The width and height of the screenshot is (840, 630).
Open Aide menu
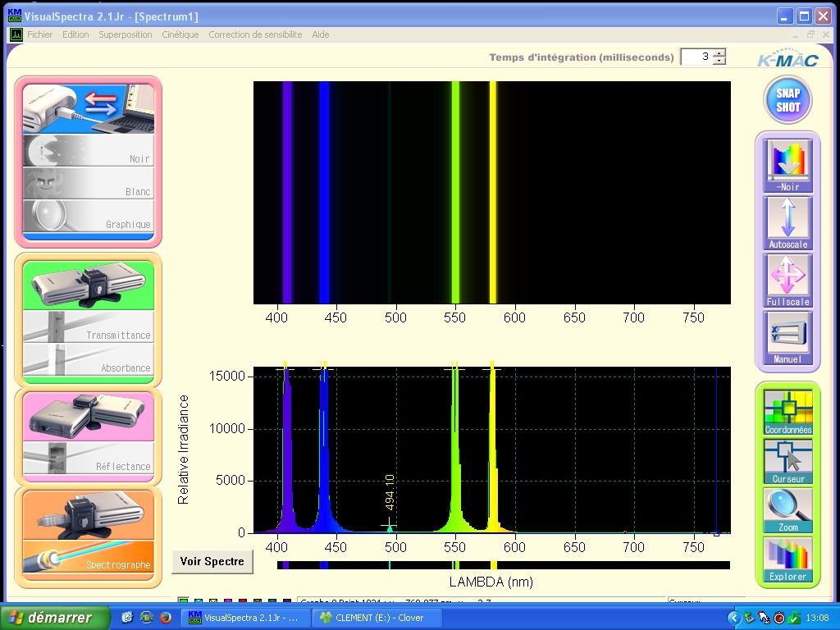pyautogui.click(x=321, y=34)
